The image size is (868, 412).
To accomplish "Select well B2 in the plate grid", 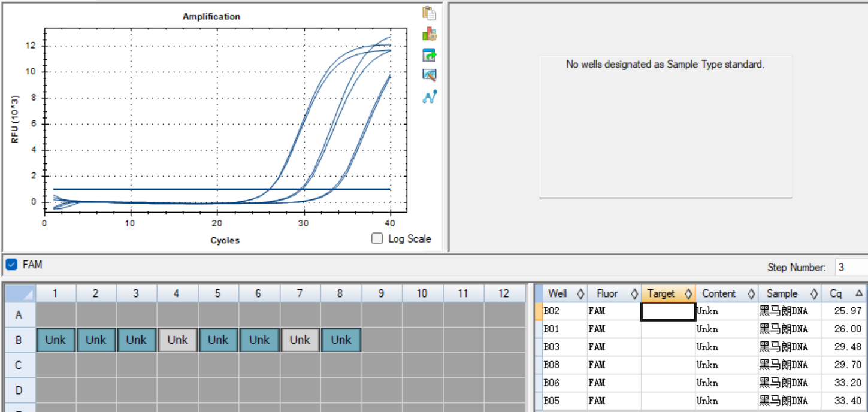I will coord(96,340).
